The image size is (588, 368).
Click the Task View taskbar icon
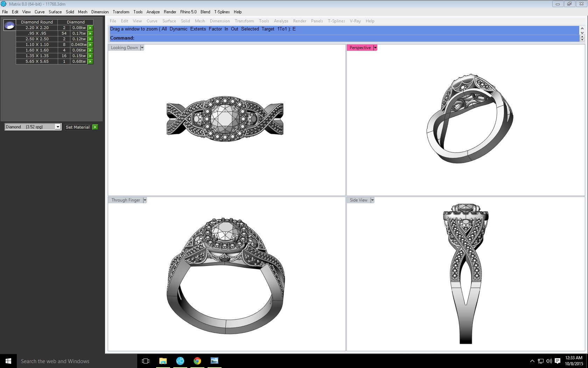tap(146, 361)
